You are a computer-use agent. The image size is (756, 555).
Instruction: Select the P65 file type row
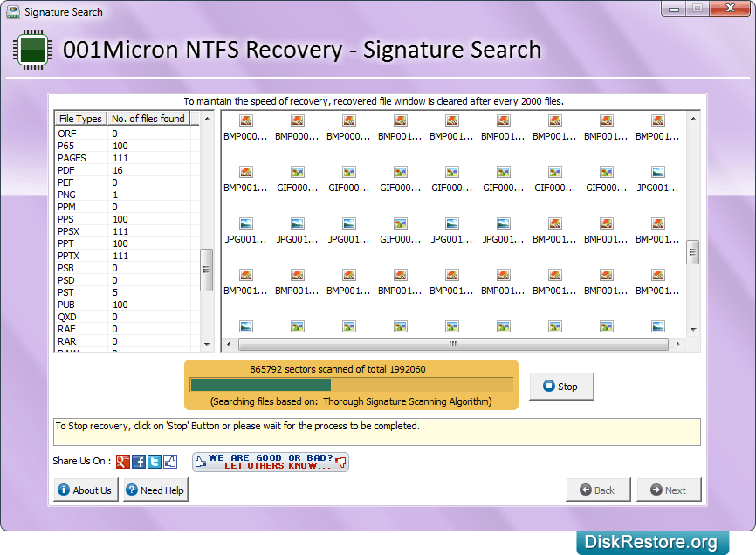point(127,146)
